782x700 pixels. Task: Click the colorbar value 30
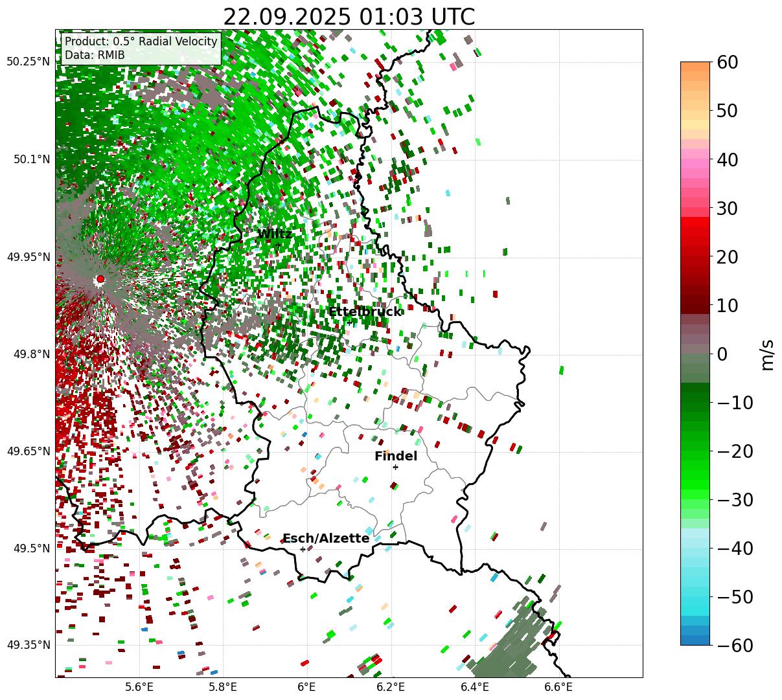coord(728,208)
